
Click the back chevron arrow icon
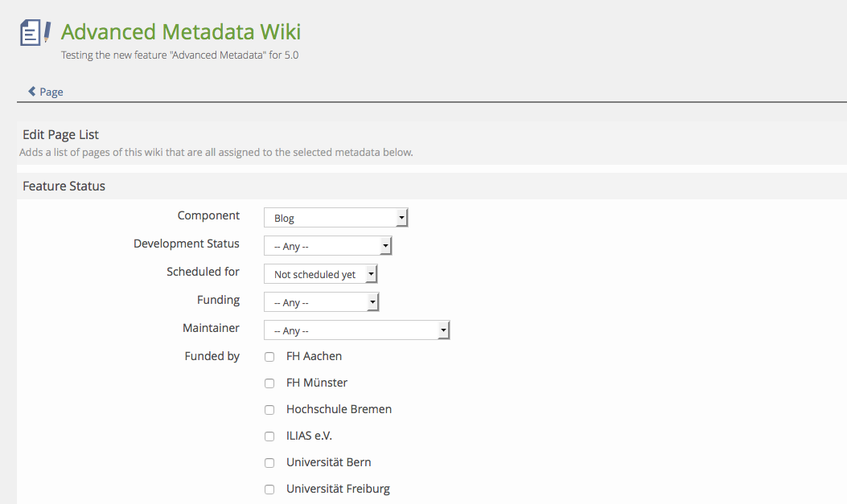click(31, 92)
